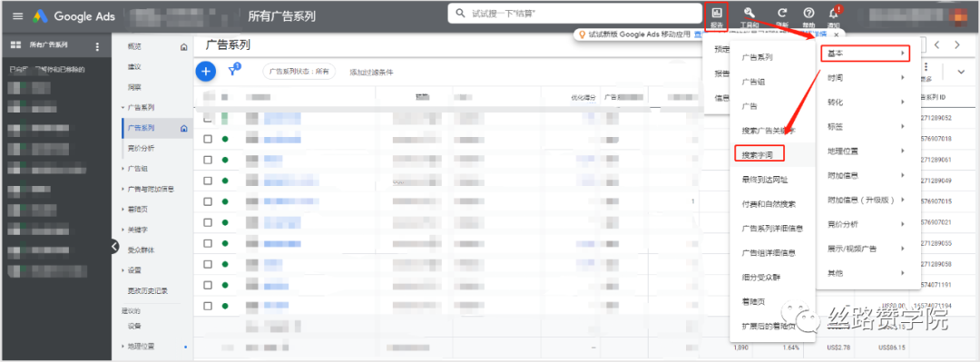This screenshot has height=362, width=980.
Task: Tick checkbox for campaign ID ending 9049
Action: coord(208,181)
